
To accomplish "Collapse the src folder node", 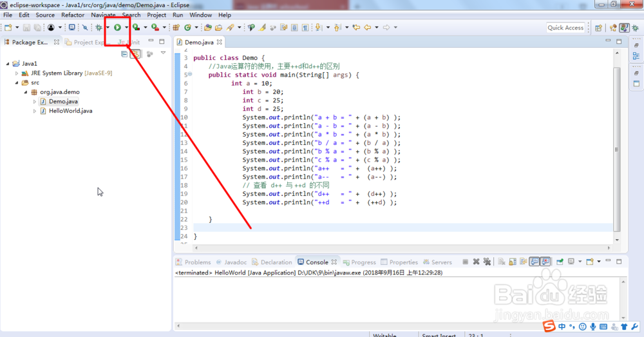I will 17,82.
